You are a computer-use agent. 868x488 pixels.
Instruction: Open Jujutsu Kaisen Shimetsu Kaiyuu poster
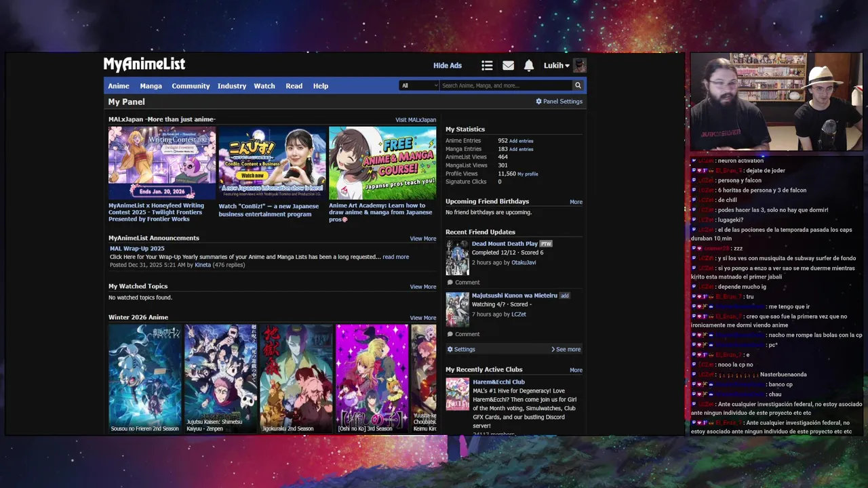pos(221,378)
